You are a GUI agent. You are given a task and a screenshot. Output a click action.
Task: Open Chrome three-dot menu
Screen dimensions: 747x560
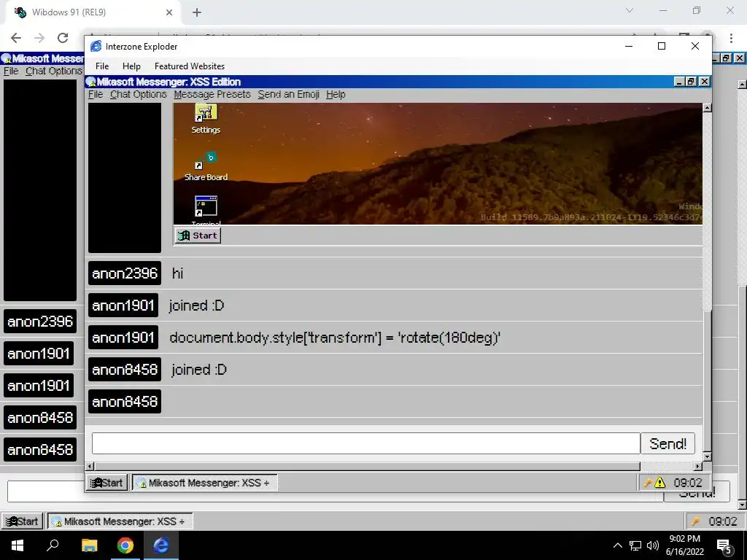[731, 38]
